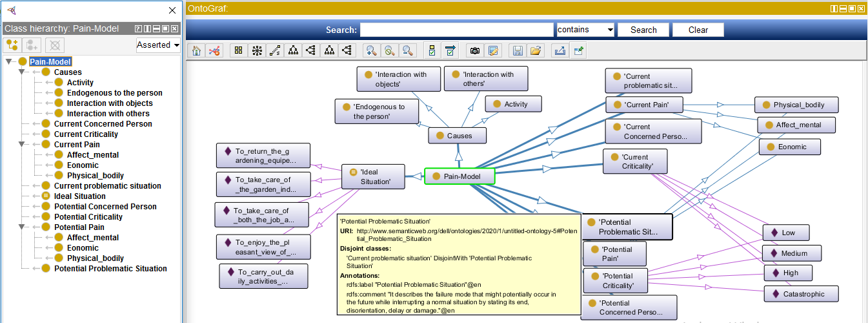
Task: Select 'Interaction with others' tree item
Action: click(x=108, y=114)
